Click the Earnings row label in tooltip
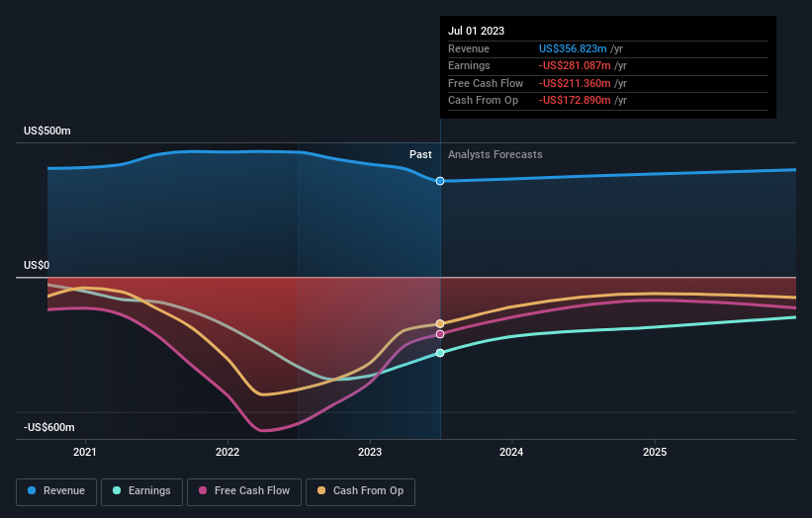Screen dimensions: 812x518 [x=469, y=65]
